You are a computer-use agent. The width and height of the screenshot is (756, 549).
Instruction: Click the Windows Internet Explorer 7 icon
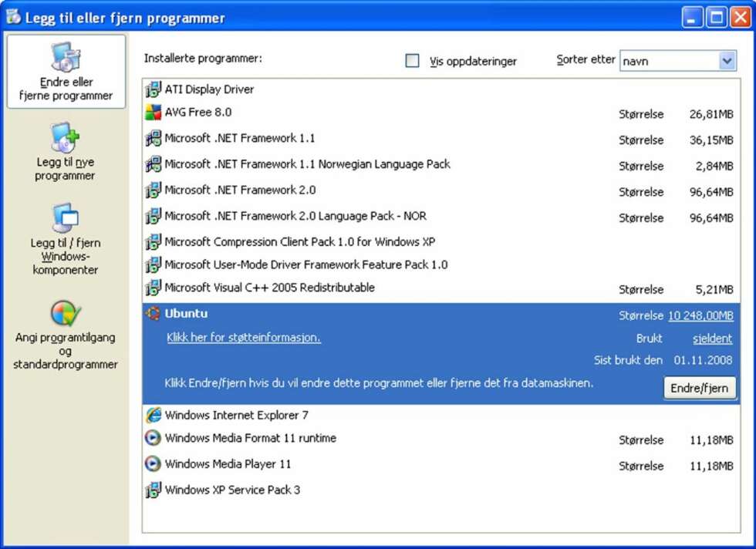click(x=153, y=415)
